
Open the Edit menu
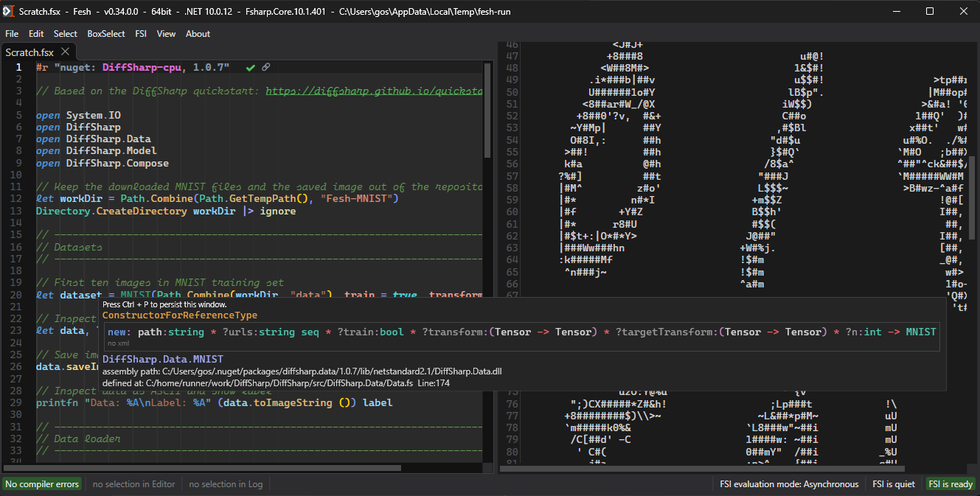(x=36, y=34)
